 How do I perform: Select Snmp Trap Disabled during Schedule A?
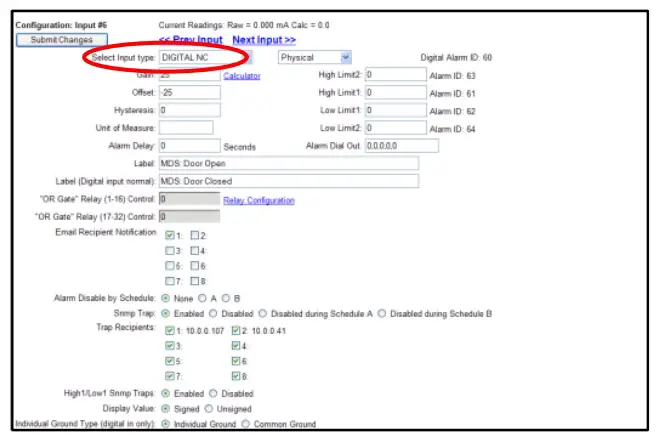click(263, 313)
